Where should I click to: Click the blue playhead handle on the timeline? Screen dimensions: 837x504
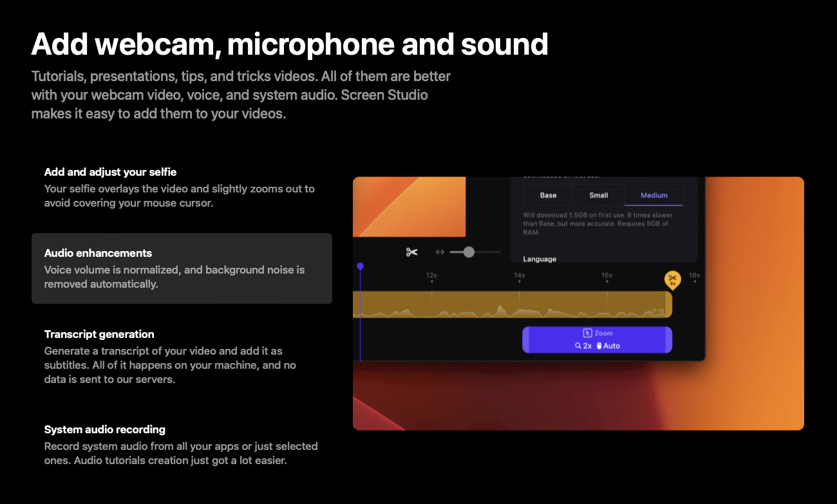click(x=360, y=266)
